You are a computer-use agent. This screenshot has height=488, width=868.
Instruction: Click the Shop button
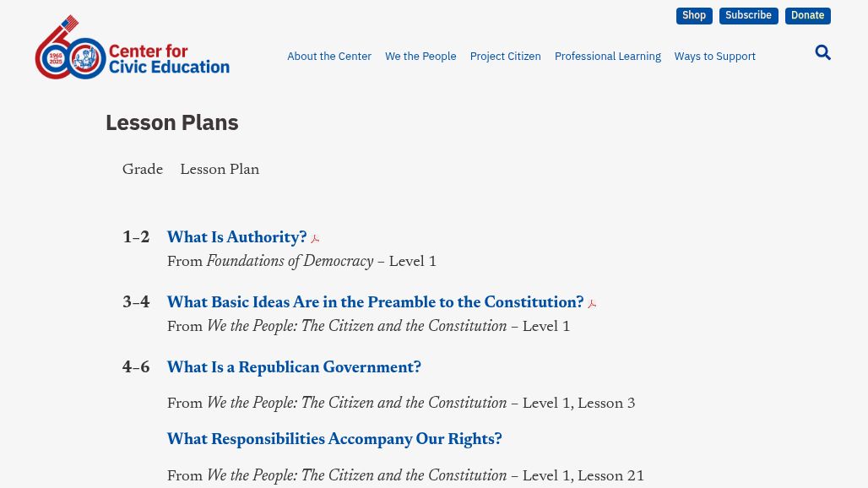coord(693,15)
